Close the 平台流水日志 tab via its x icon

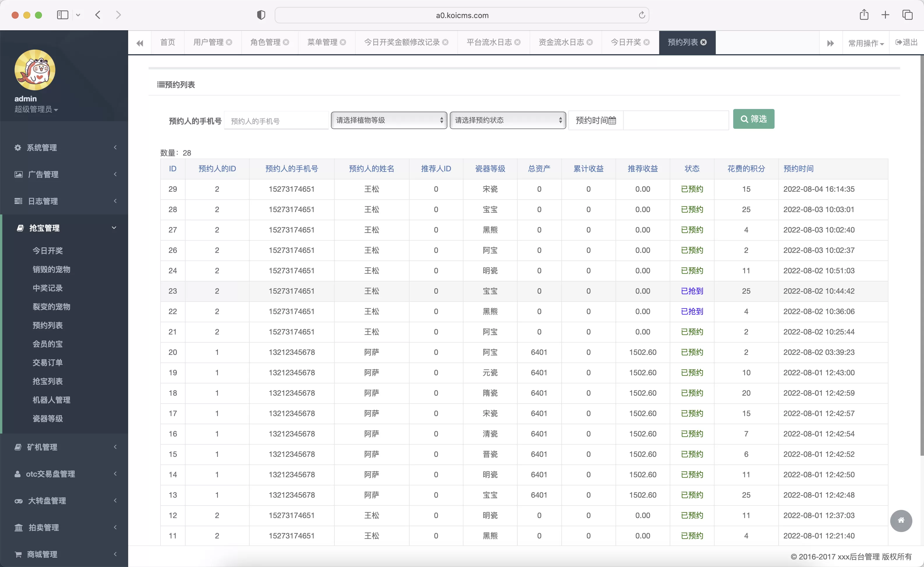coord(518,42)
